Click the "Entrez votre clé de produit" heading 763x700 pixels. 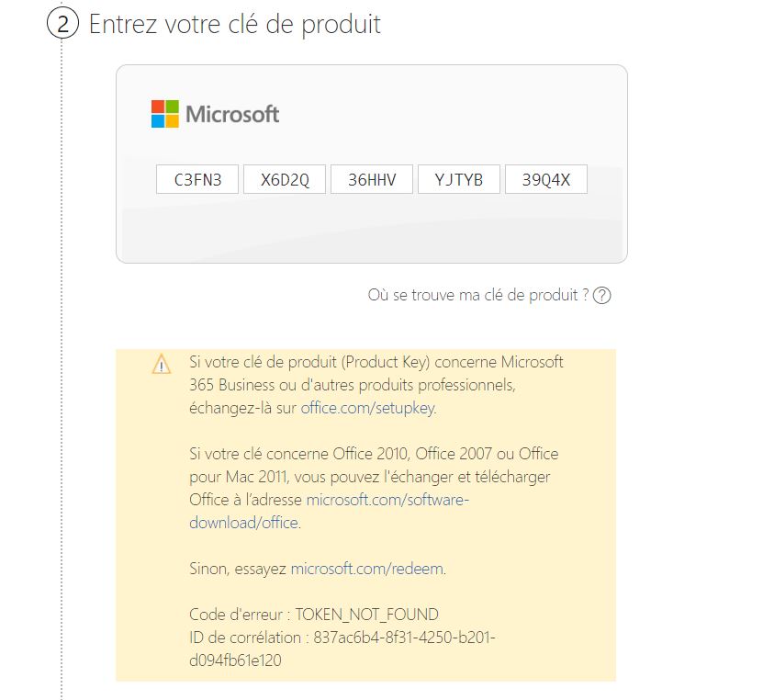click(234, 25)
